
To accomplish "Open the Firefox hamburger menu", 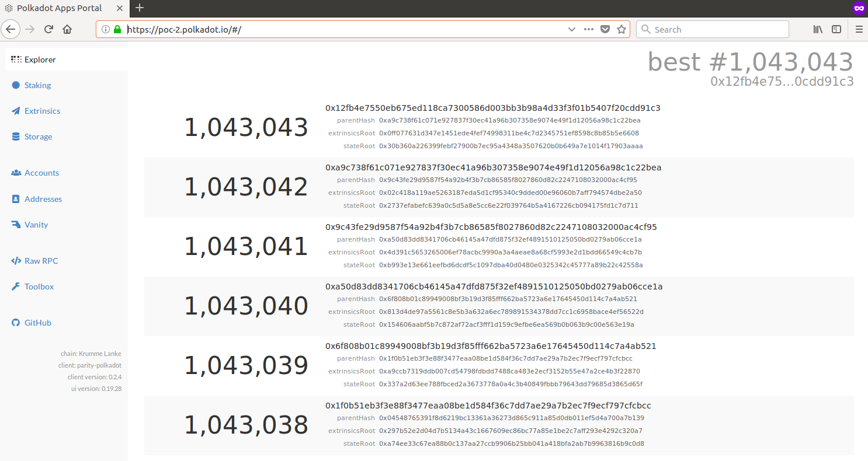I will click(x=859, y=29).
